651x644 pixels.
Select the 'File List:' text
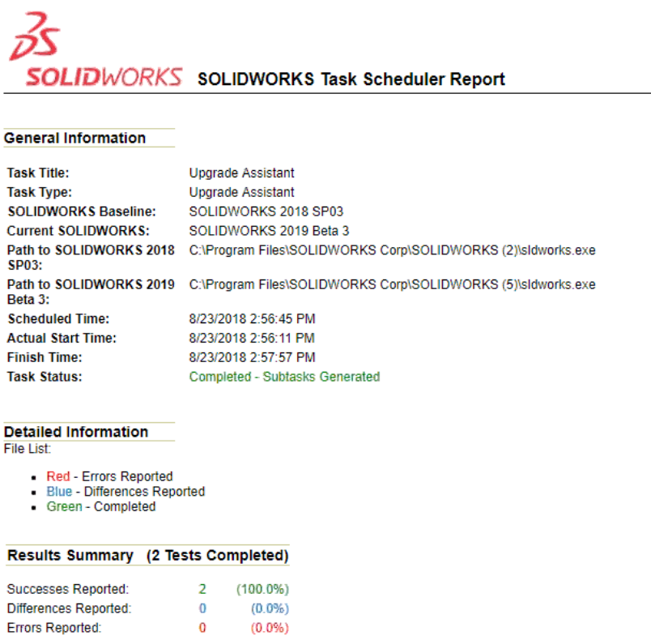28,449
